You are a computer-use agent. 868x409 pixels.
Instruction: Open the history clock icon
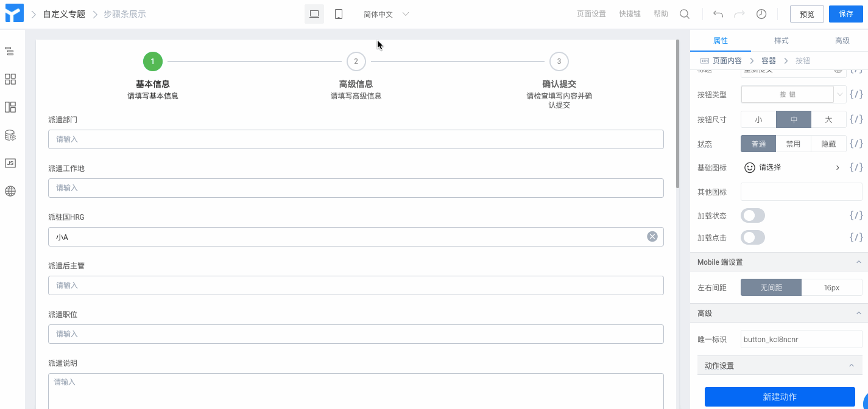(761, 14)
